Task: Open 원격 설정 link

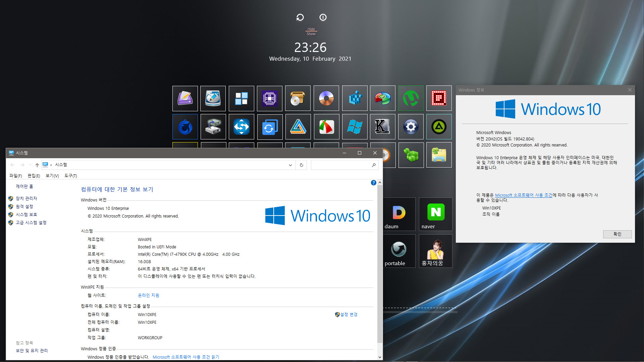Action: [x=24, y=206]
